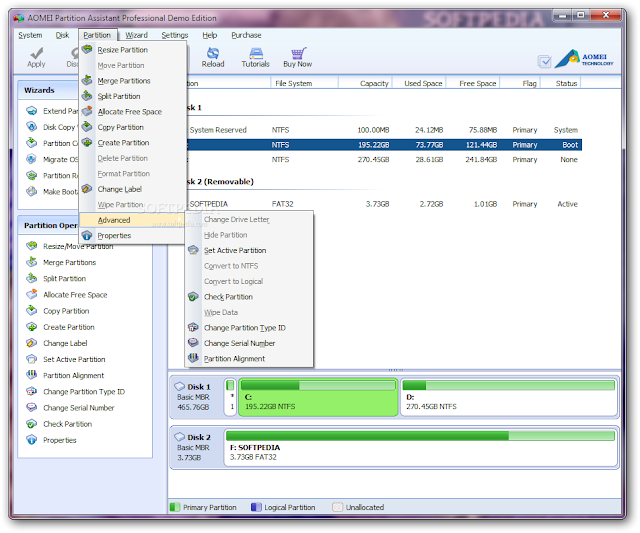This screenshot has height=533, width=640.
Task: Click the Check Partition submenu icon
Action: click(x=193, y=297)
